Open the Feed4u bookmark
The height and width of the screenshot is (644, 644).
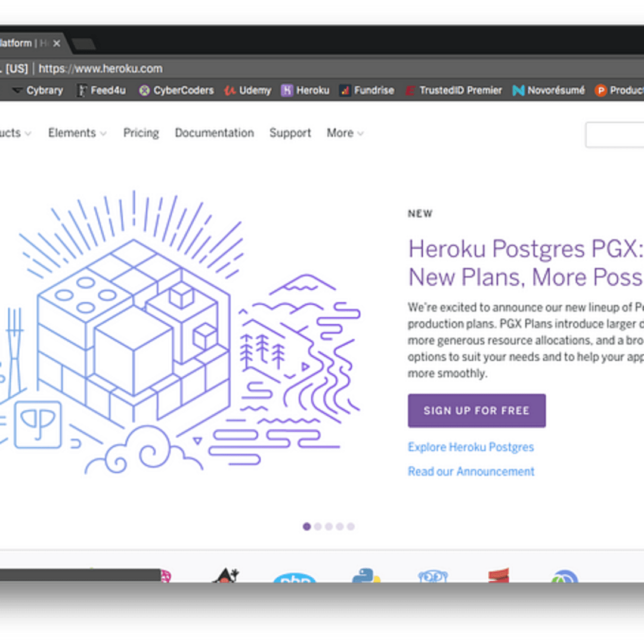pos(102,91)
